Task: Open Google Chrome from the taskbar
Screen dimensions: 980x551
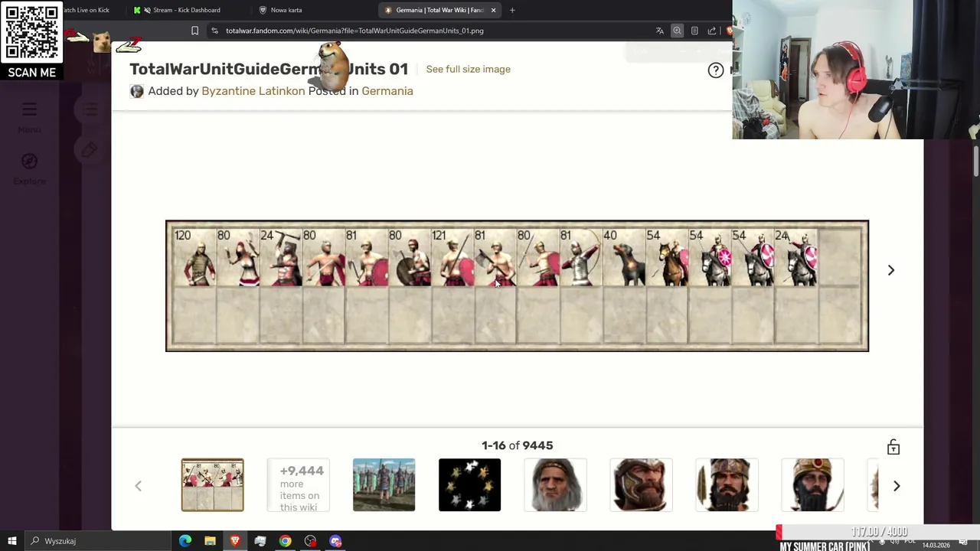Action: click(285, 541)
